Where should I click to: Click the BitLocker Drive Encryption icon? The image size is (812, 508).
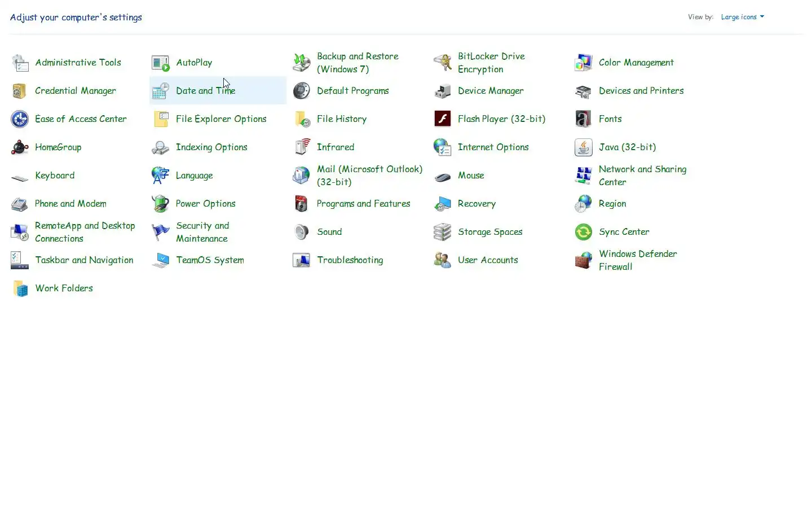point(443,63)
